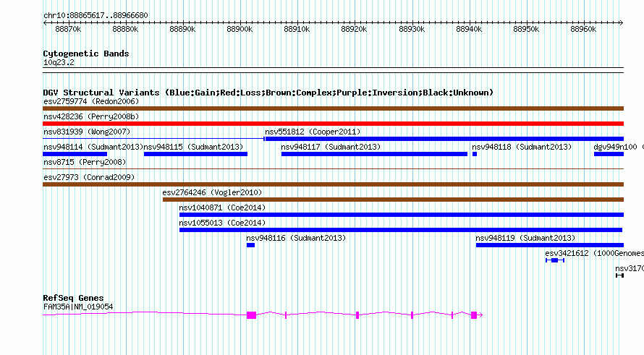Click the brown bar under esv2764246
This screenshot has width=644, height=355.
point(393,200)
